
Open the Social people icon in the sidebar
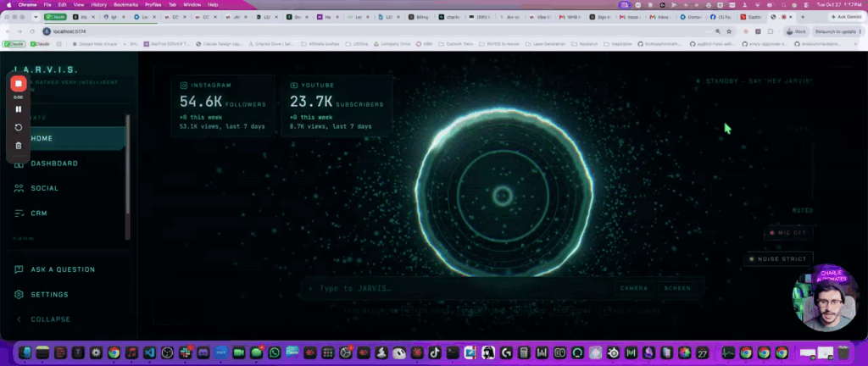click(19, 188)
